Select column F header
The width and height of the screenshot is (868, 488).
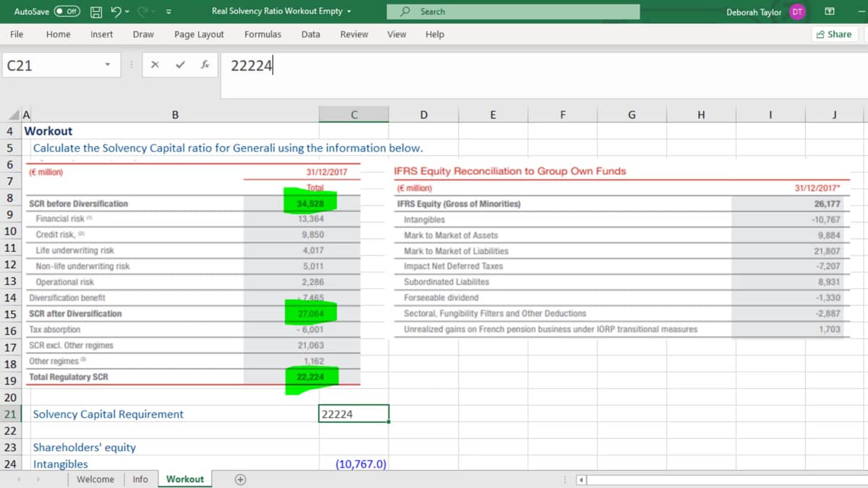click(x=563, y=114)
